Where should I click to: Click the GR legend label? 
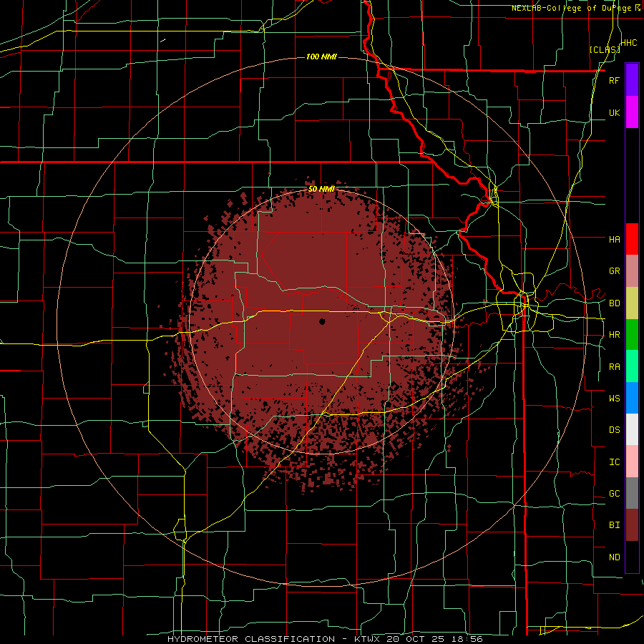614,271
